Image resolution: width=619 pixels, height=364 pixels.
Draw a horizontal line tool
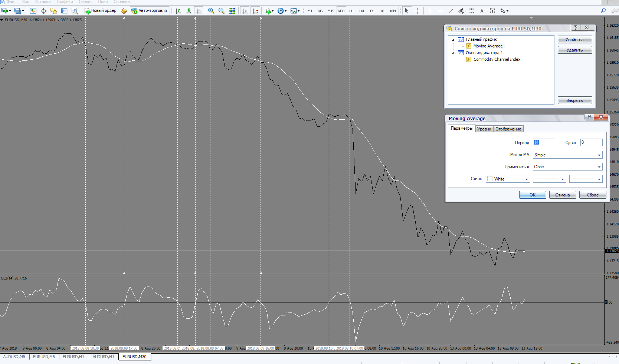(440, 11)
